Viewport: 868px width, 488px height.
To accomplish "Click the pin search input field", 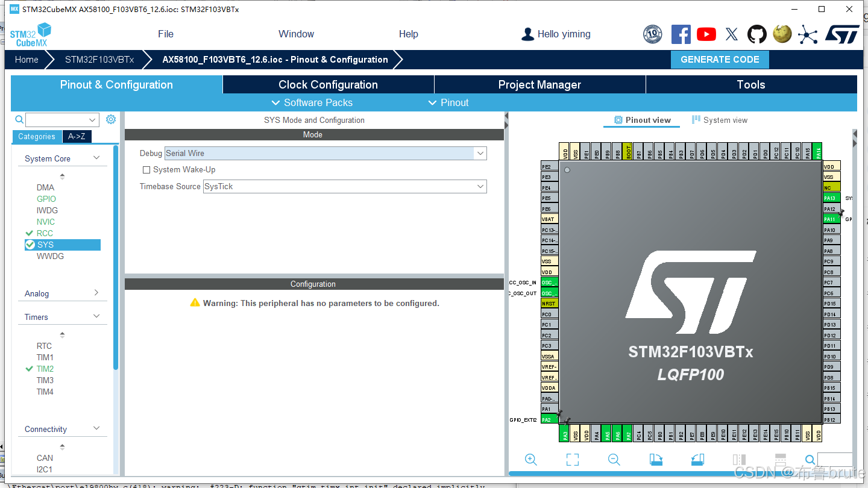I will click(835, 460).
